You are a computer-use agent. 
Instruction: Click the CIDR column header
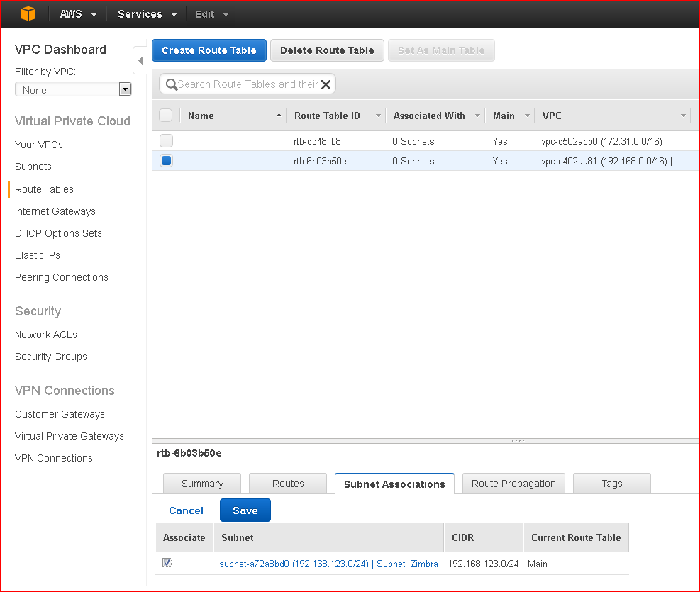[x=484, y=537]
